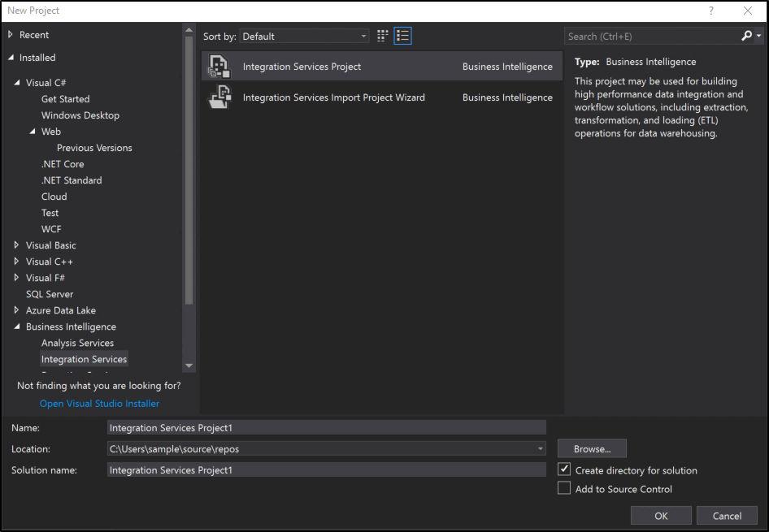Open Visual Studio Installer link
The image size is (769, 532).
99,403
